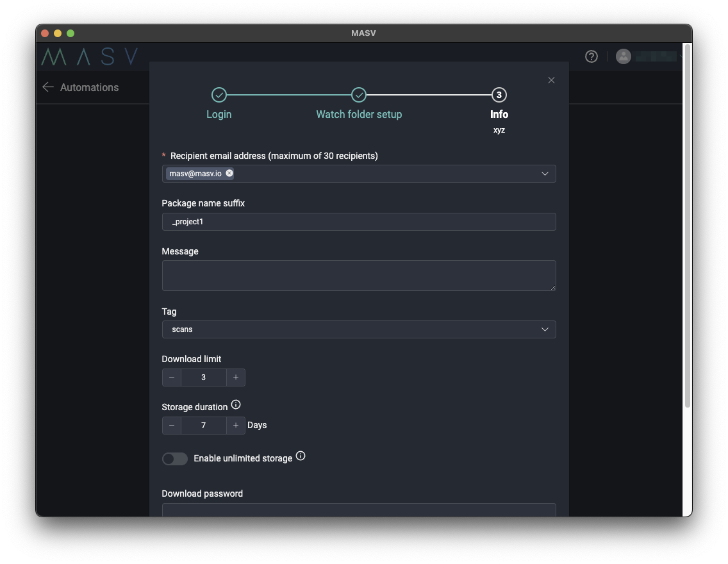Click the Login step checkmark

(219, 94)
